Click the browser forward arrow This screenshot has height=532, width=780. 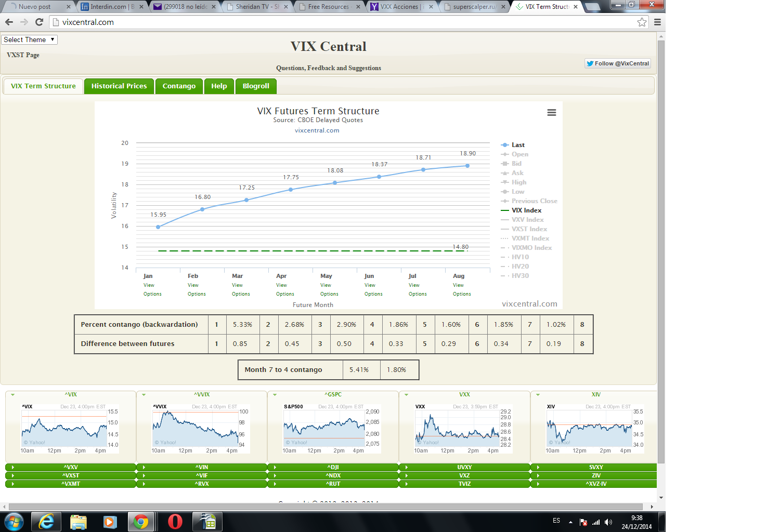(24, 22)
